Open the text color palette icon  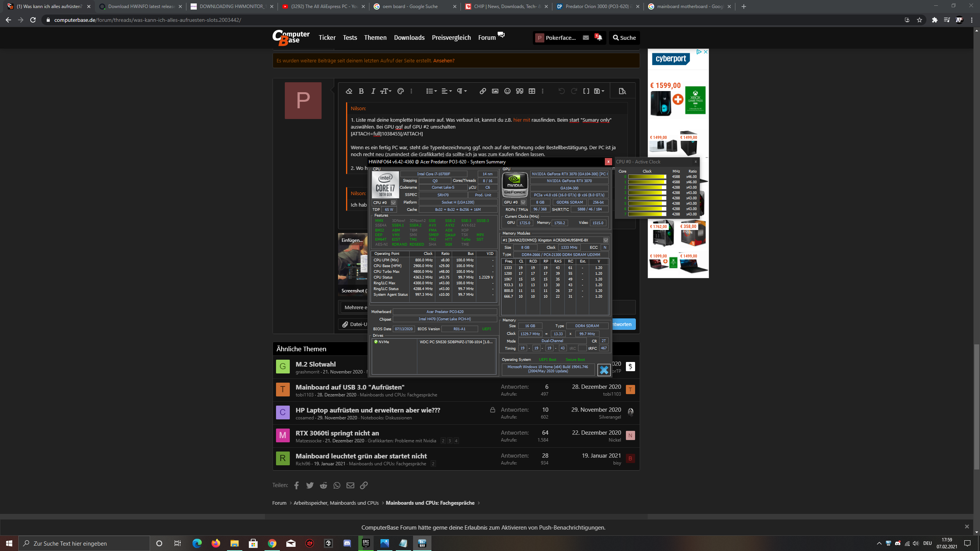pyautogui.click(x=400, y=91)
